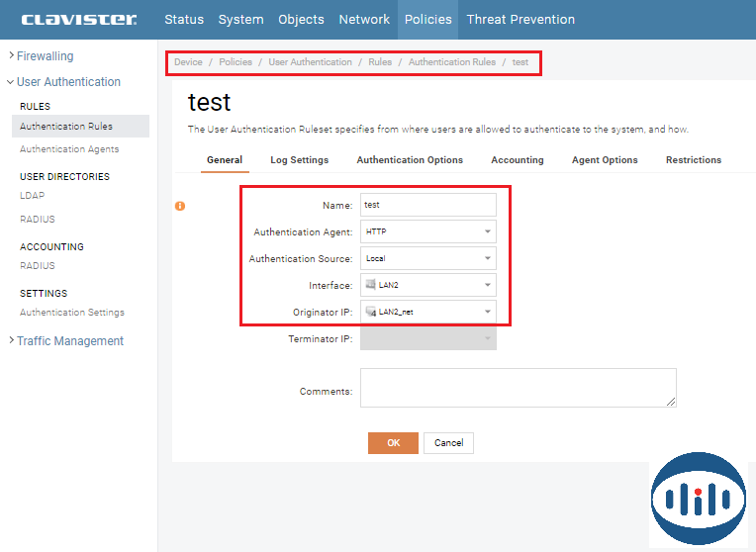Expand the Firewalling section

point(45,56)
